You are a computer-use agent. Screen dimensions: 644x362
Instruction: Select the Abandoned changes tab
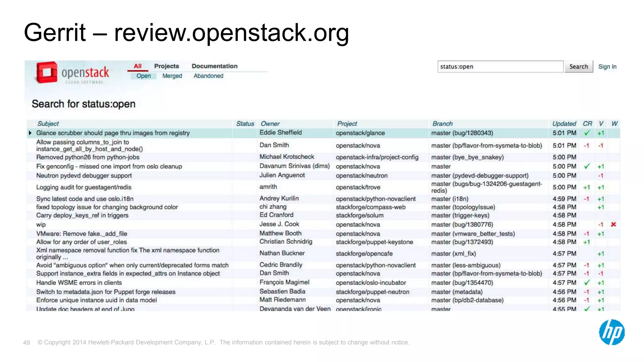click(208, 76)
